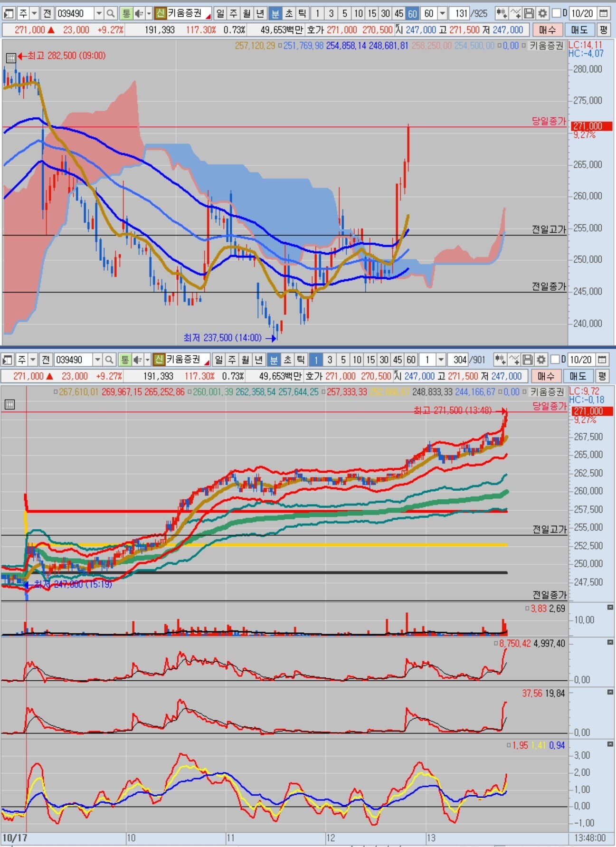Click the candlestick chart-type icon in the upper toolbar
Image resolution: width=616 pixels, height=847 pixels.
(x=502, y=13)
